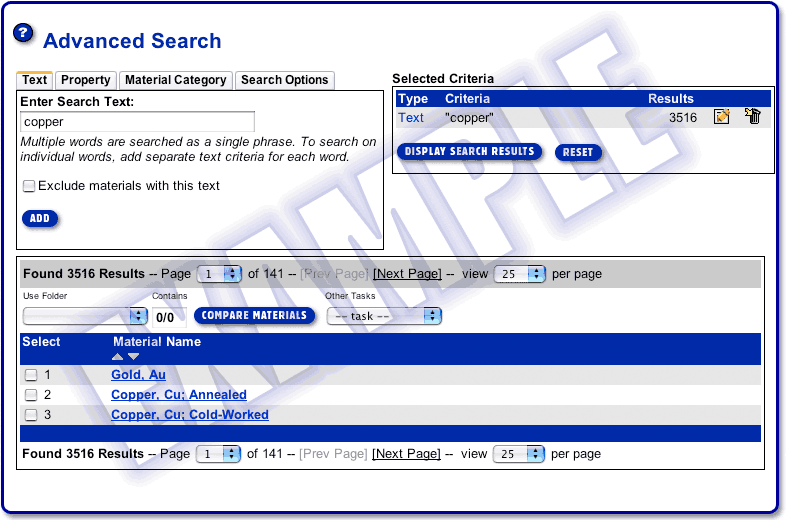Open the Material Category tab

(175, 80)
